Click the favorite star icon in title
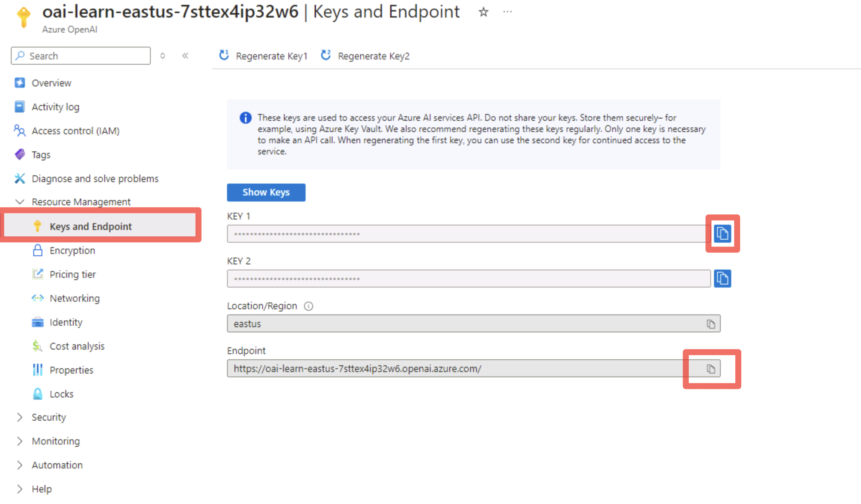Image resolution: width=861 pixels, height=504 pixels. pyautogui.click(x=483, y=12)
